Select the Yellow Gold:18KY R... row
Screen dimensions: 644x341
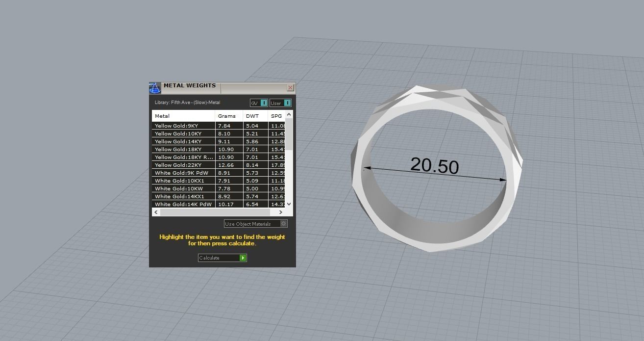218,157
